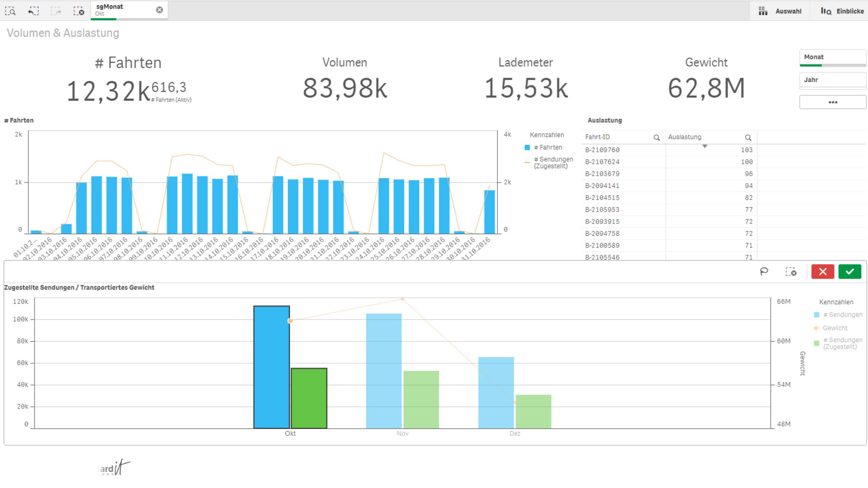Viewport: 868px width, 488px height.
Task: Expand more filters ellipsis box
Action: tap(832, 102)
